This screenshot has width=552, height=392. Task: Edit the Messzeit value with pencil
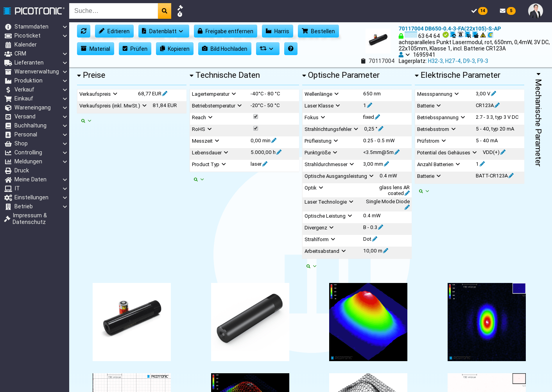tap(274, 140)
